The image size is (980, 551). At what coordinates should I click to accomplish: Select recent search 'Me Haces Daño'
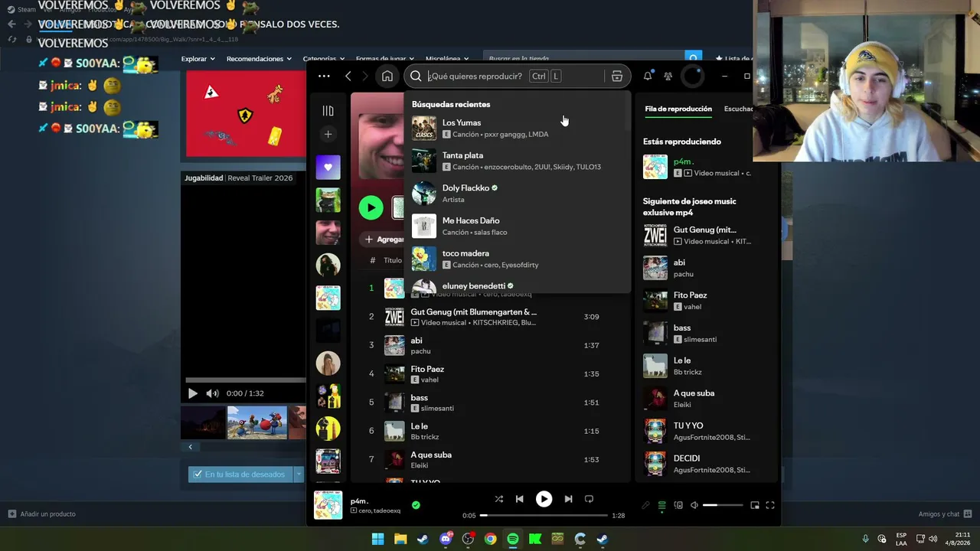click(x=518, y=227)
